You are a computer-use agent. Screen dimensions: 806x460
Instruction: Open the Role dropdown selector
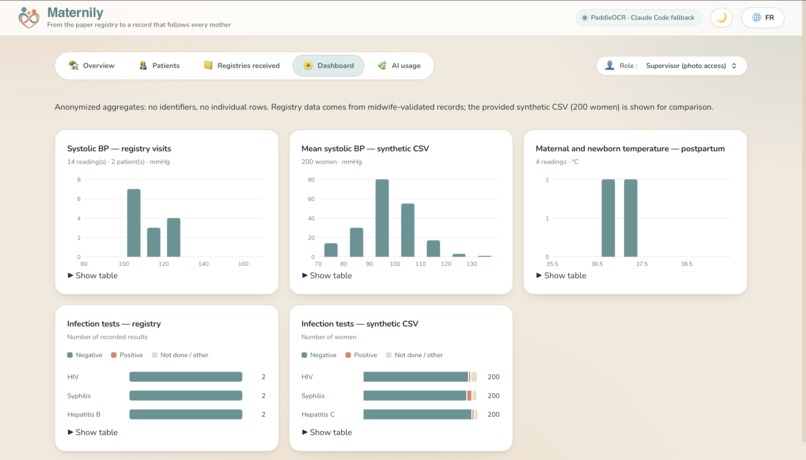pyautogui.click(x=672, y=66)
